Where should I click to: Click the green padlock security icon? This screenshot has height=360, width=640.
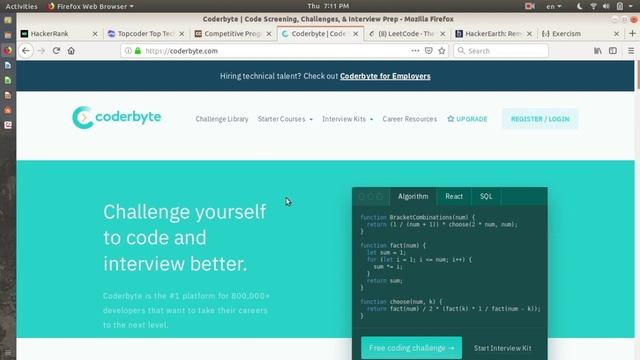[138, 51]
